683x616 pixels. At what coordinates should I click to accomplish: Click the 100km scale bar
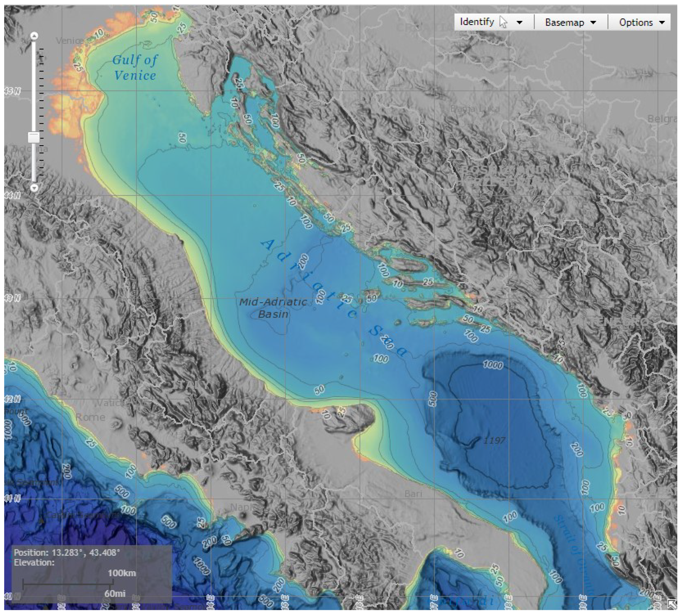click(x=68, y=584)
